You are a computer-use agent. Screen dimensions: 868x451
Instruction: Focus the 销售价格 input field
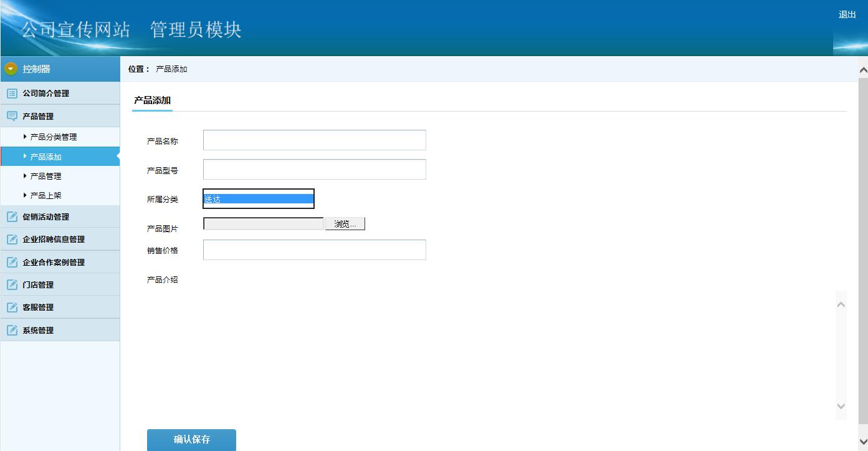[315, 250]
